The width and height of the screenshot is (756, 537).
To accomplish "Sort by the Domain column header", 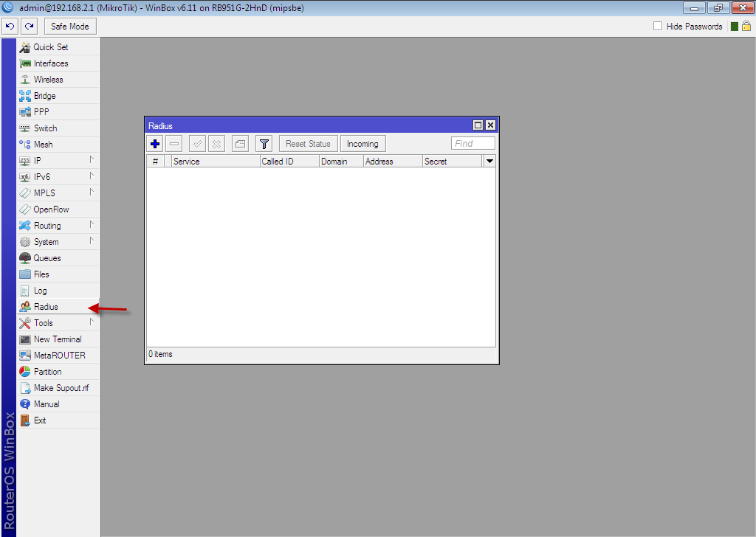I will (341, 162).
